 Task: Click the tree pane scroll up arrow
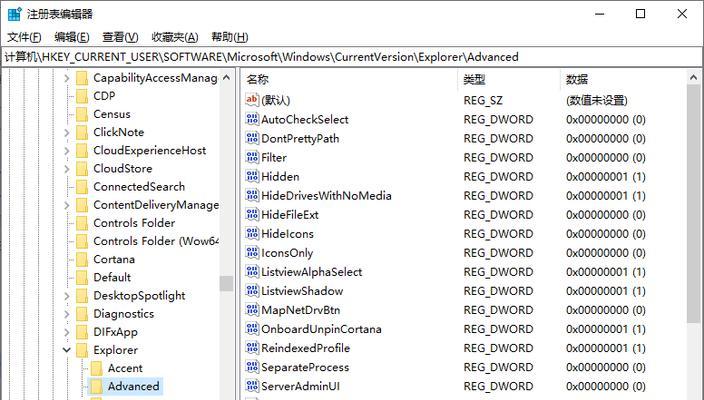(x=226, y=78)
